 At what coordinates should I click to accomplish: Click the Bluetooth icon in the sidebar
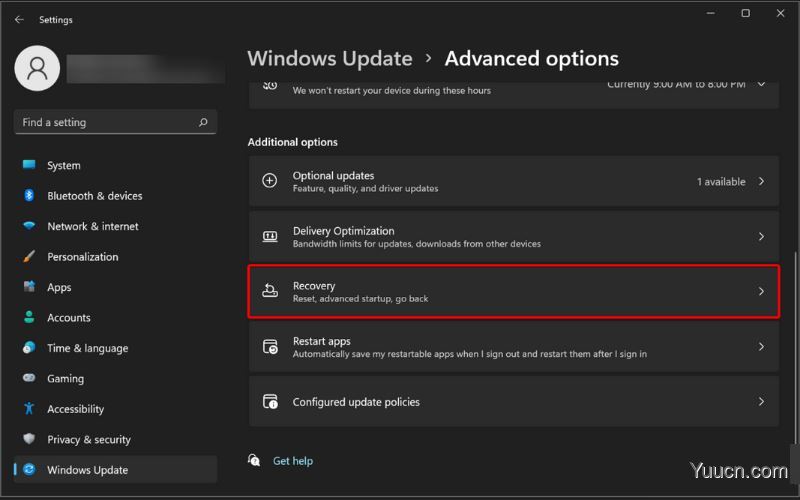(29, 195)
